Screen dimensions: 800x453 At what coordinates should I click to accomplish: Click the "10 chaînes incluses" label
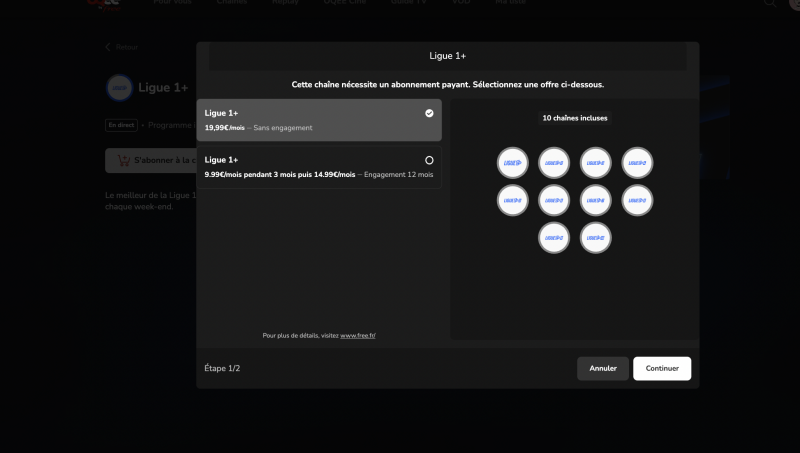(x=574, y=118)
